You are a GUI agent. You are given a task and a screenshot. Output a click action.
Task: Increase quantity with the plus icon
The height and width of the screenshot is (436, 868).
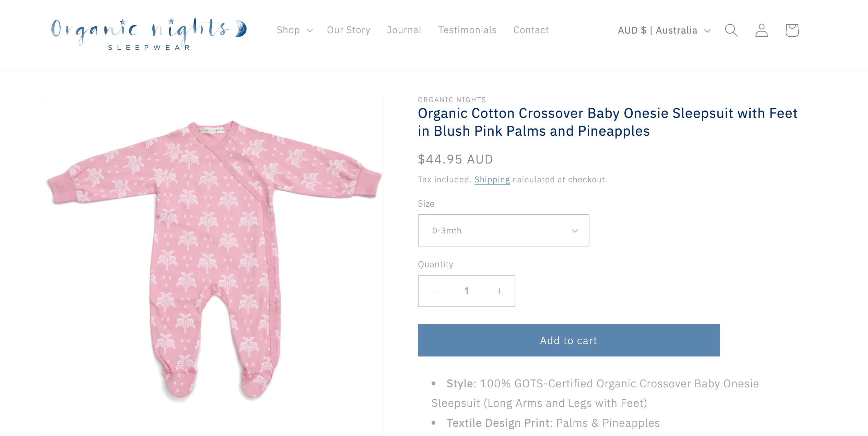[x=499, y=291]
